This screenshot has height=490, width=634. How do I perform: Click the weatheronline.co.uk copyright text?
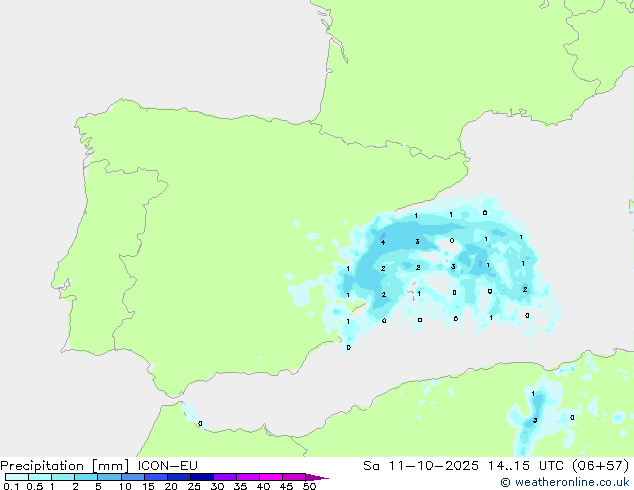coord(565,482)
